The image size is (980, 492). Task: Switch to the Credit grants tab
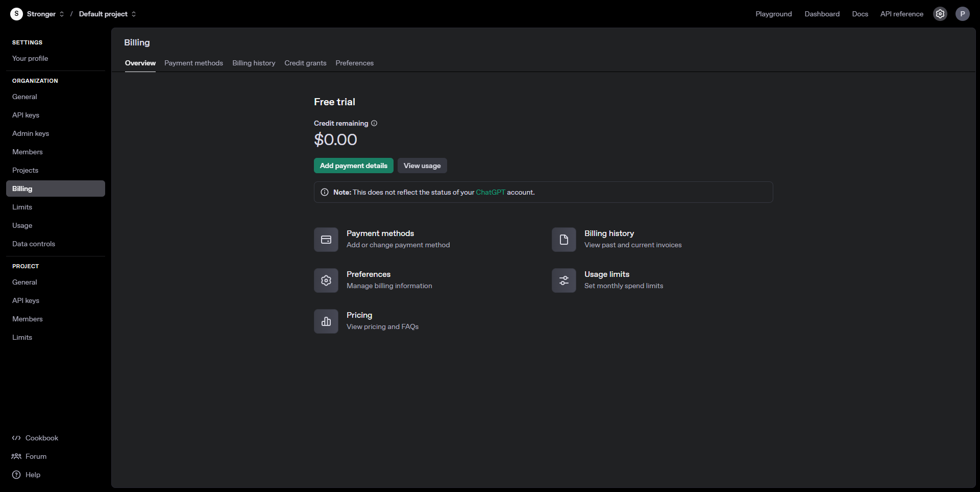[305, 63]
